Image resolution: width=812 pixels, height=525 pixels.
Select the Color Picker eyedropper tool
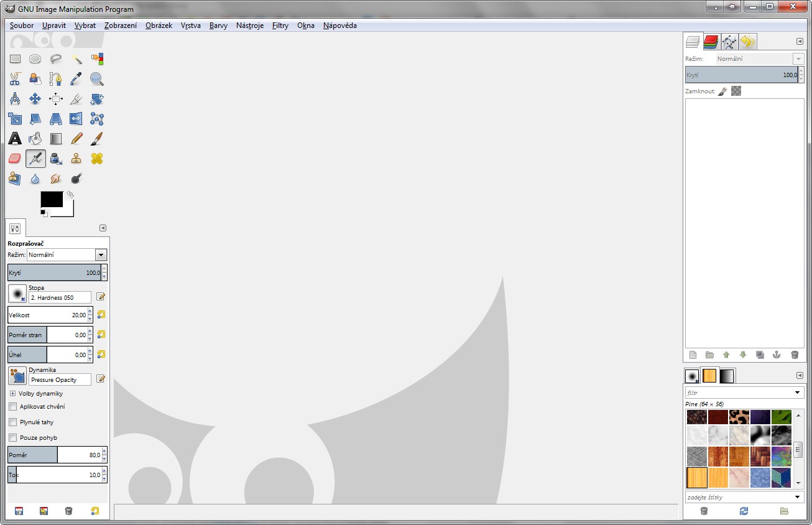pos(76,79)
